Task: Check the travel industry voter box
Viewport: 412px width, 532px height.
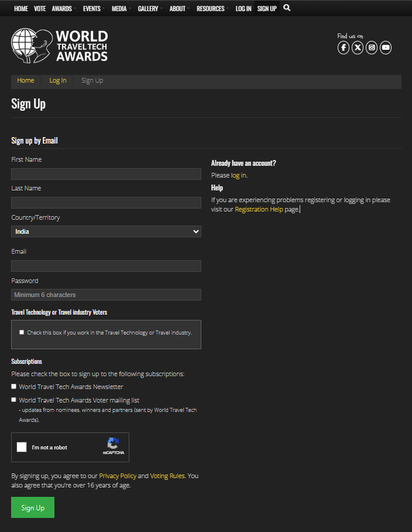Action: pos(22,332)
